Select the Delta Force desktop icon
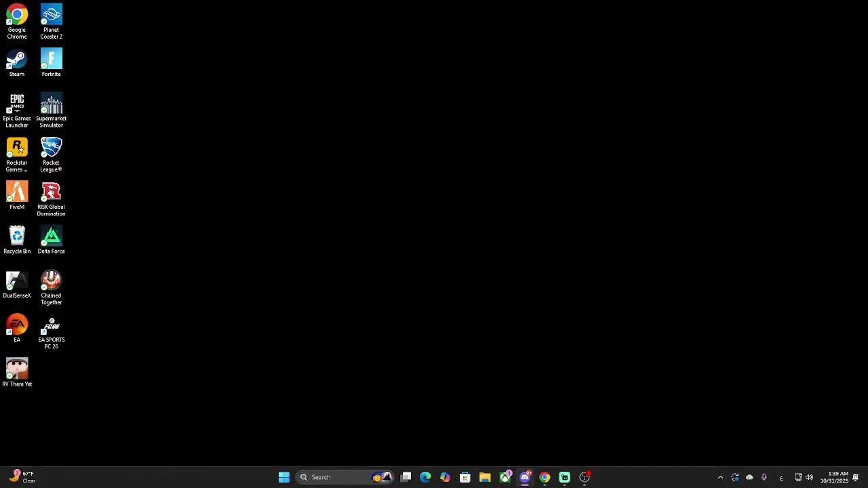This screenshot has width=868, height=488. click(x=51, y=240)
